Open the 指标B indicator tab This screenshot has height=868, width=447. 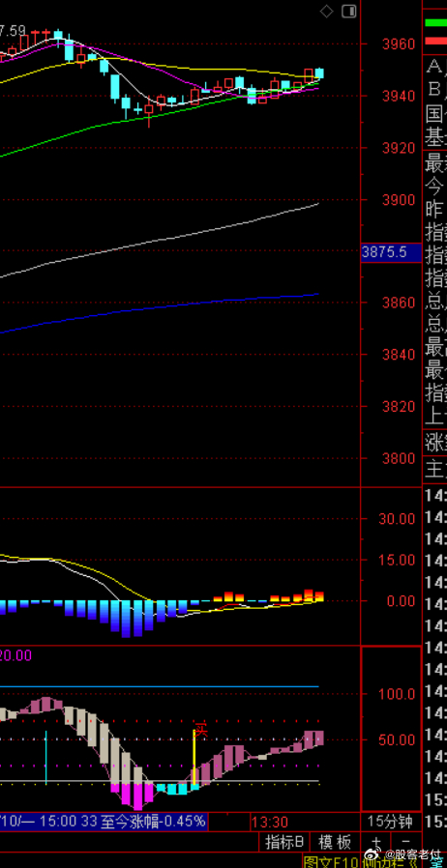(284, 842)
